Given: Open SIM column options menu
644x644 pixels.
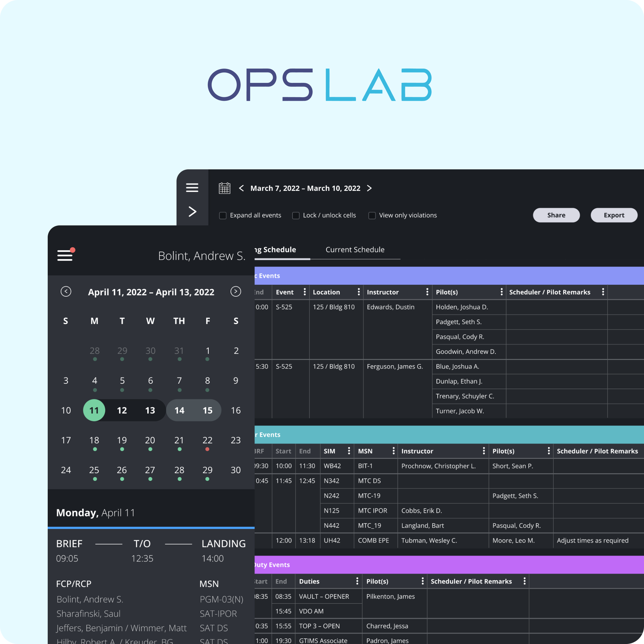Looking at the screenshot, I should (x=349, y=451).
